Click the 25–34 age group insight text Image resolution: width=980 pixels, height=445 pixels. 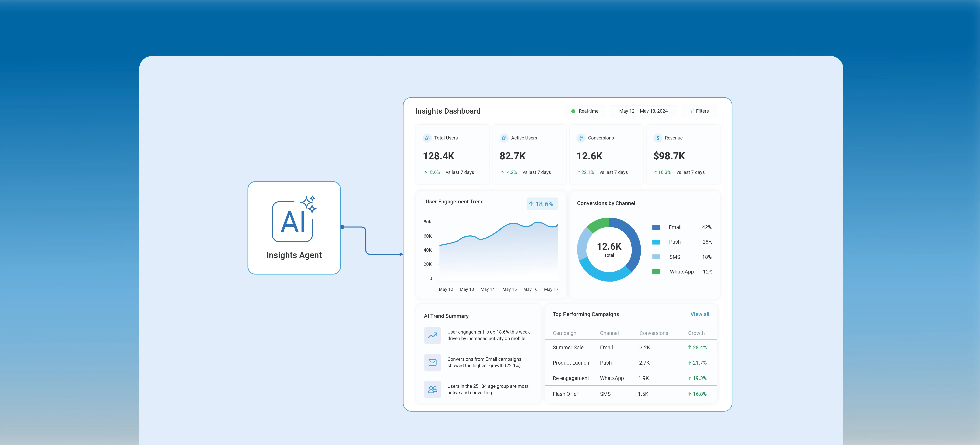tap(488, 389)
